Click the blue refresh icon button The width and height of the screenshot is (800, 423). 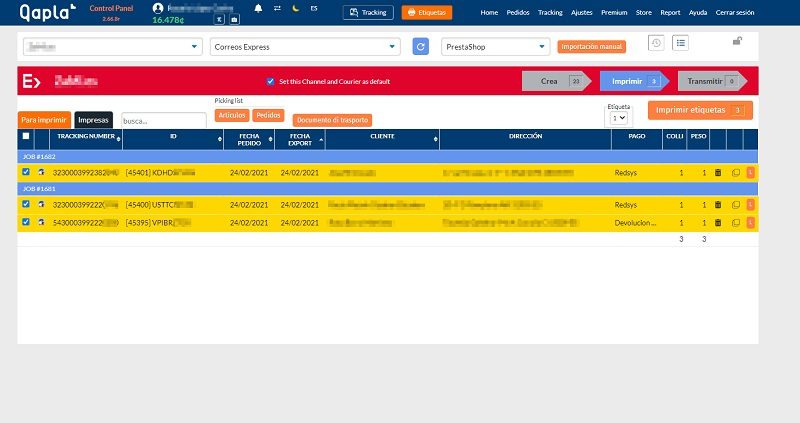tap(420, 46)
